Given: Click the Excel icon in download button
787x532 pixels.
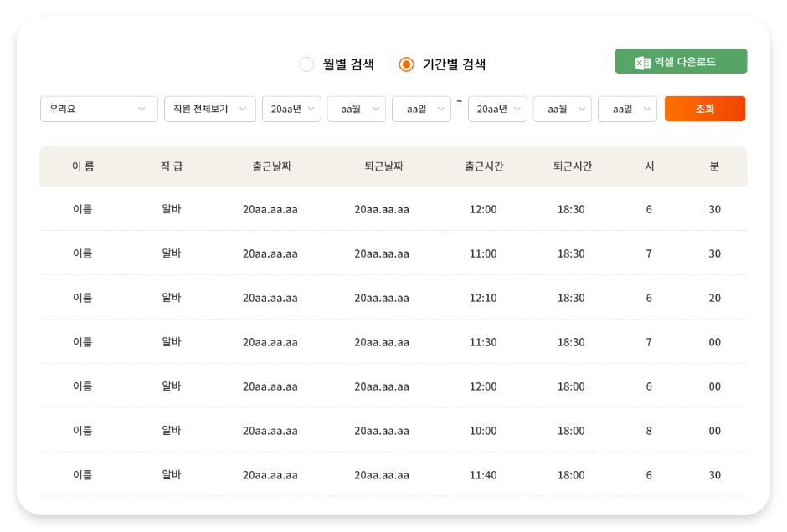Looking at the screenshot, I should (642, 62).
